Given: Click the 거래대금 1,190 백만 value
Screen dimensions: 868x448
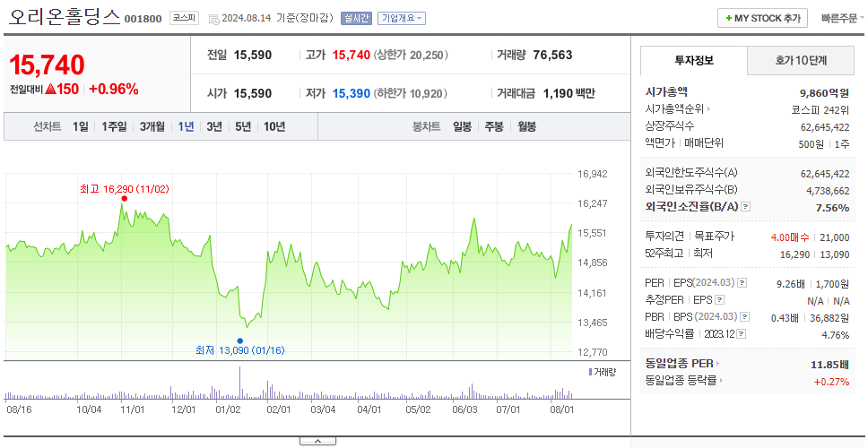Looking at the screenshot, I should [569, 93].
